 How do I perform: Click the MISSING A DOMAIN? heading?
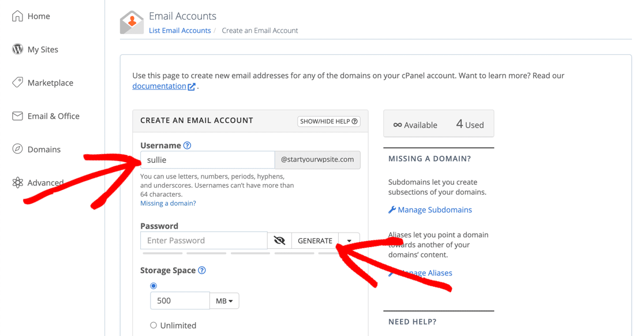click(429, 159)
